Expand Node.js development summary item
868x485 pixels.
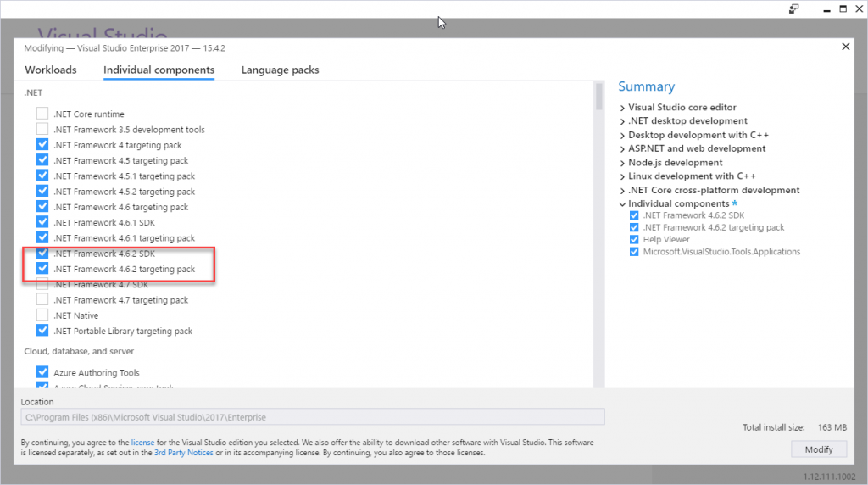[x=622, y=163]
